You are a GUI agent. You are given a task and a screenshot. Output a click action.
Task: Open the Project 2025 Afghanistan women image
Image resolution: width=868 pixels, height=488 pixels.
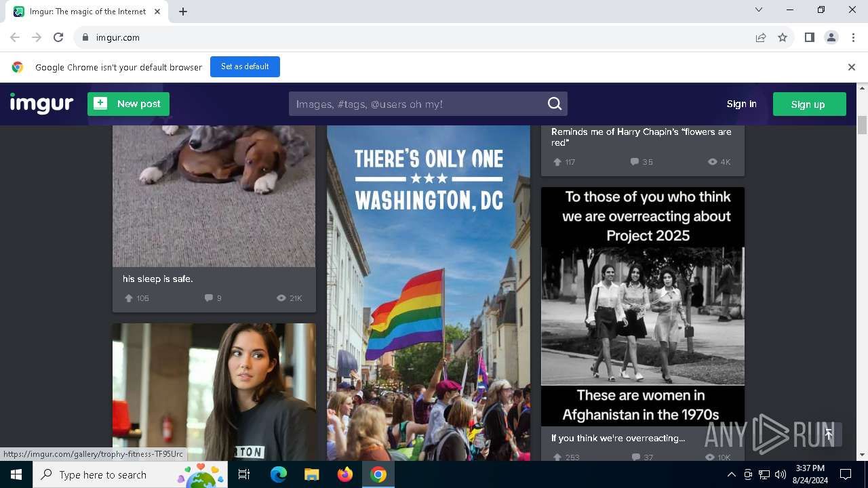coord(643,306)
